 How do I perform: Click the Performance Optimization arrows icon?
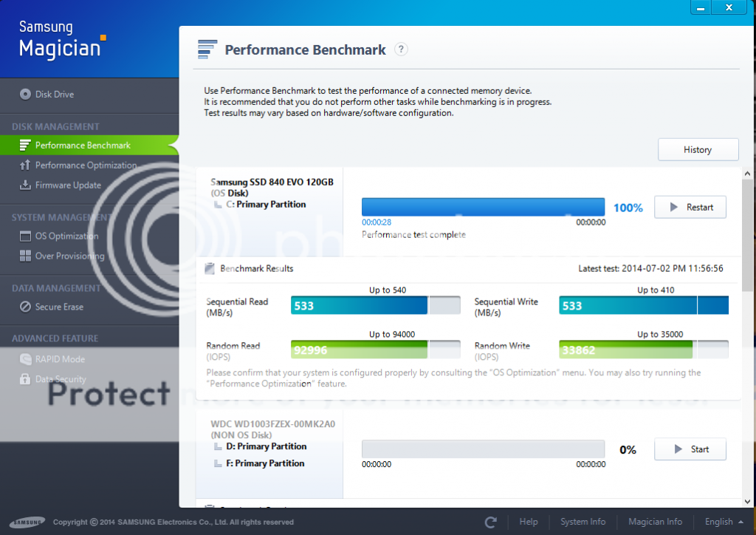pos(25,166)
